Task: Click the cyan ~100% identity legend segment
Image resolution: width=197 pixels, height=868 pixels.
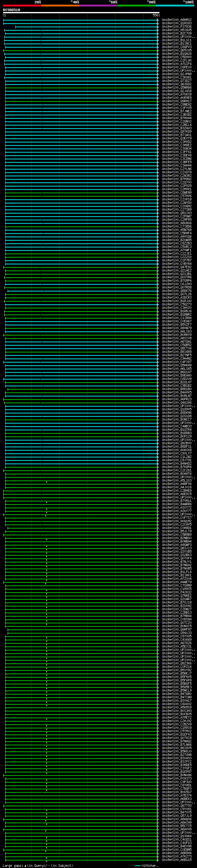Action: click(175, 6)
